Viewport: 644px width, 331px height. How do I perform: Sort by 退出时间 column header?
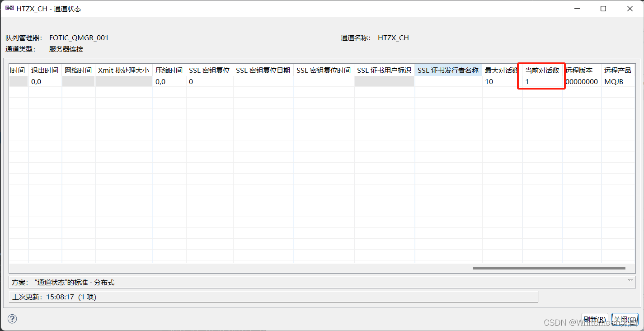tap(45, 70)
